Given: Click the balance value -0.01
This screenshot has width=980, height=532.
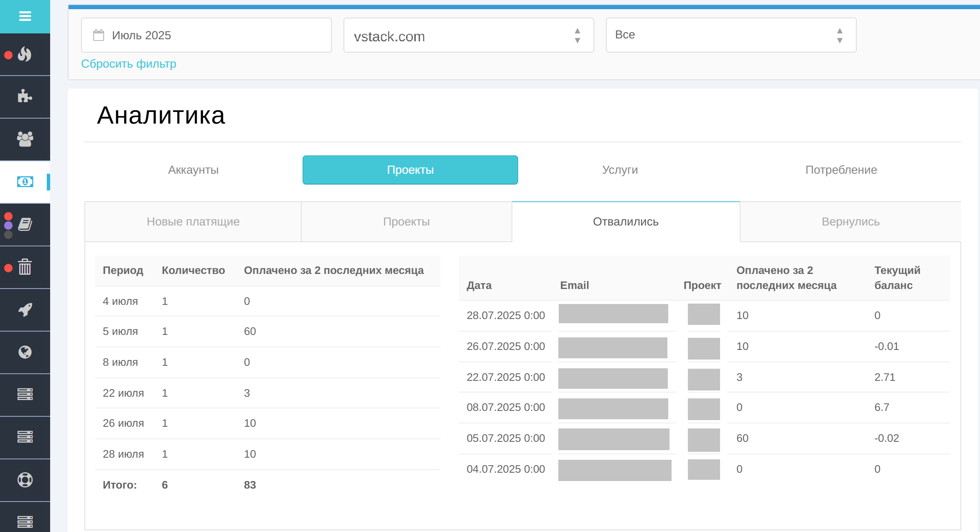Looking at the screenshot, I should (x=886, y=346).
